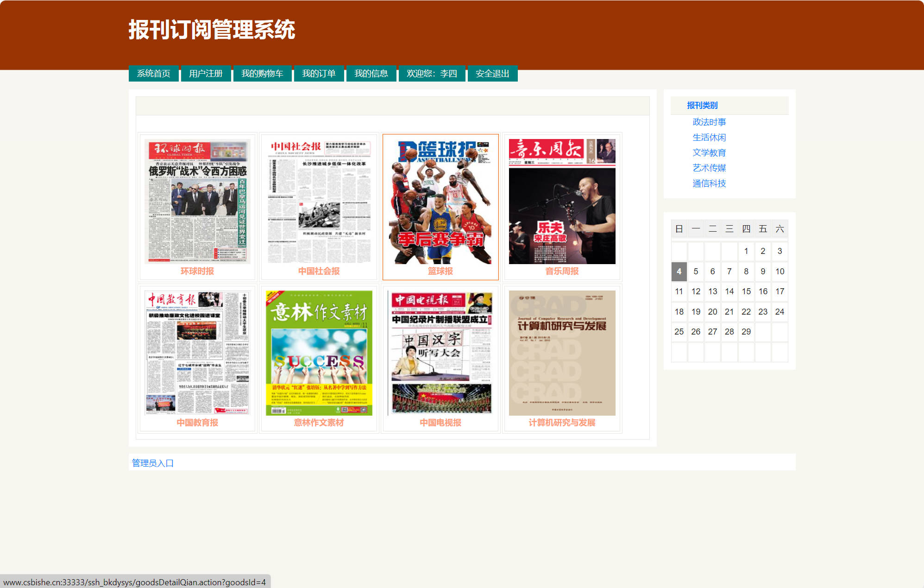Browse the 艺术传媒 category
Viewport: 924px width, 588px height.
tap(709, 168)
